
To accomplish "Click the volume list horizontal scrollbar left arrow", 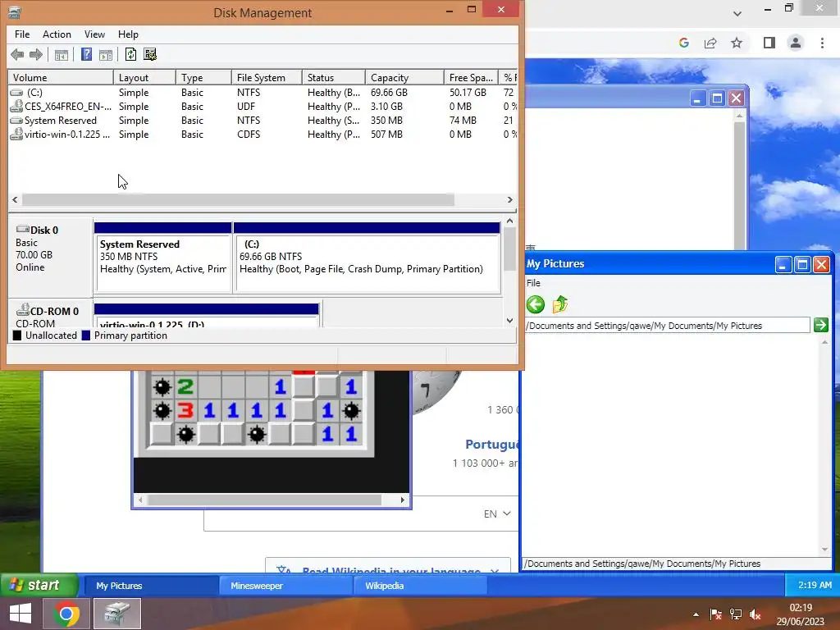I will (x=15, y=200).
